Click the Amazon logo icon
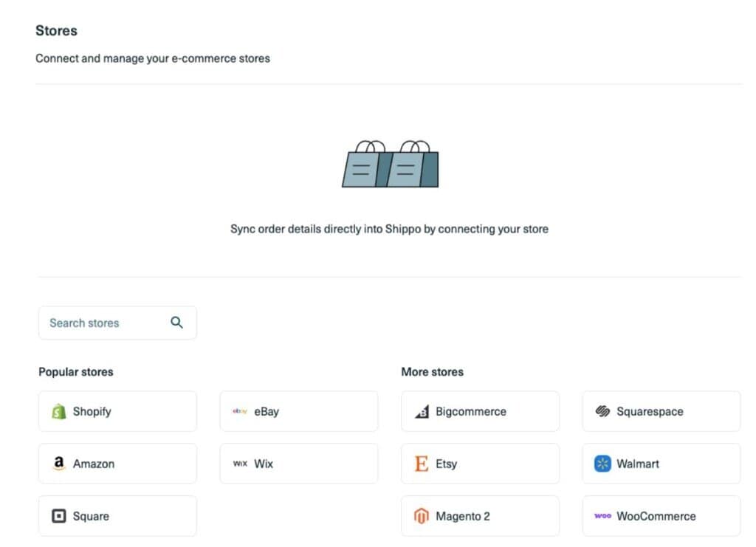The image size is (756, 547). click(x=59, y=464)
